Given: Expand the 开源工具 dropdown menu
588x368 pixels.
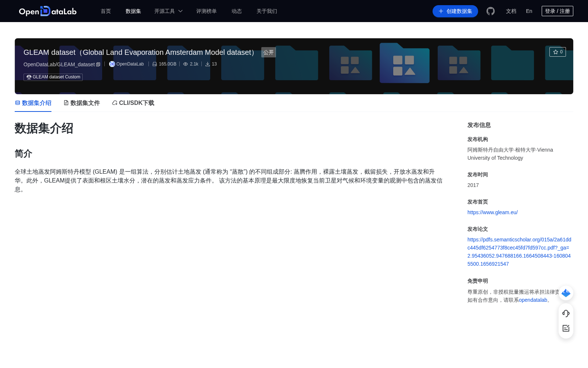Looking at the screenshot, I should 168,11.
